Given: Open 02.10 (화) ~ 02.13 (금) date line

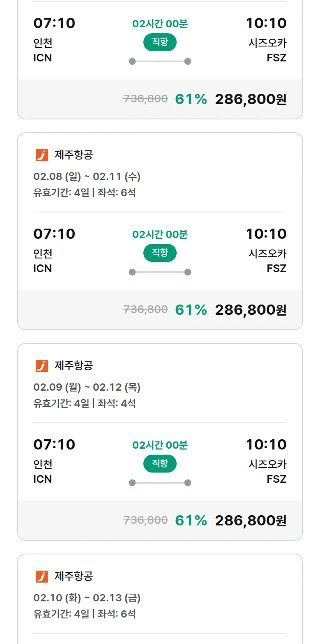Looking at the screenshot, I should [87, 598].
